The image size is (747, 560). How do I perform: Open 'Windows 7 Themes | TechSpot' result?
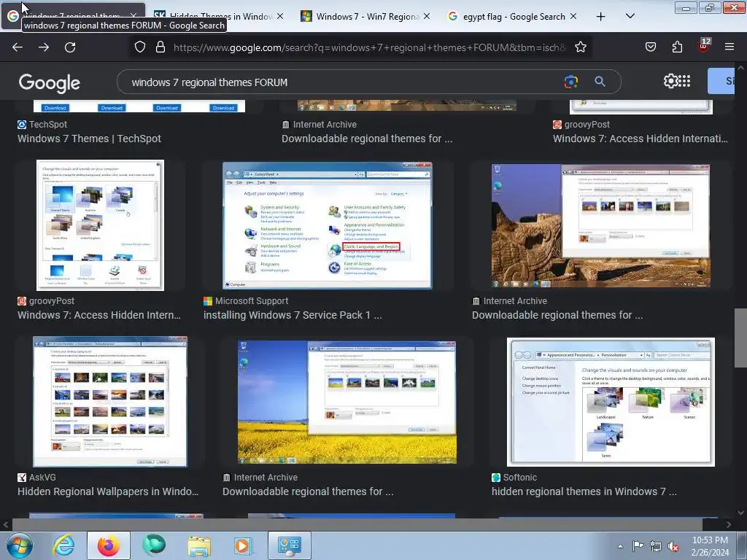coord(89,139)
